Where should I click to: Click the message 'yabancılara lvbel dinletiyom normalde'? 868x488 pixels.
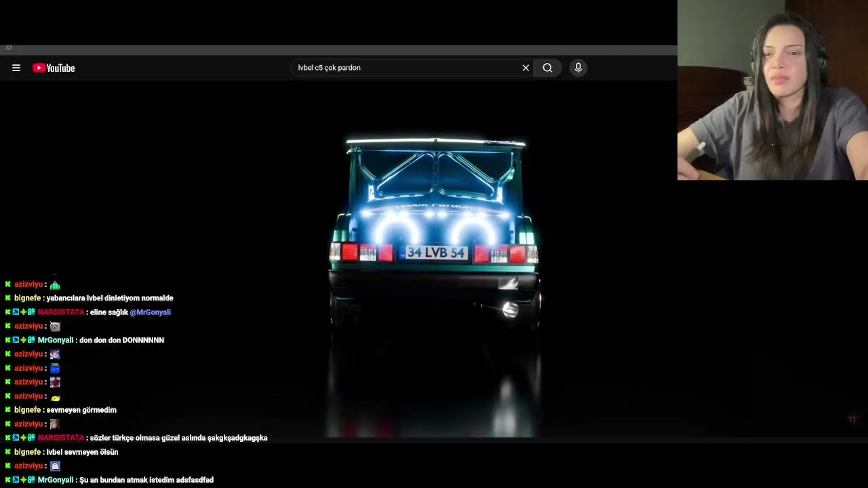pyautogui.click(x=110, y=298)
